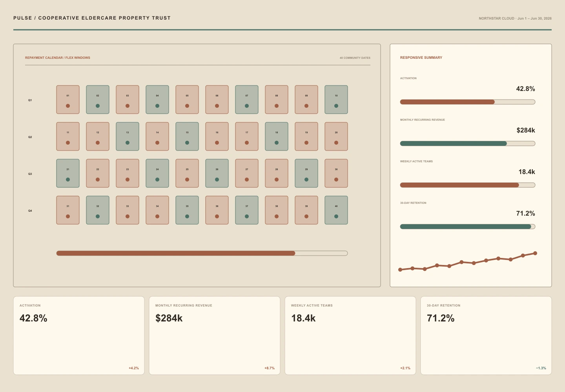This screenshot has width=565, height=392.
Task: Select date tile 18 in Q2
Action: [277, 136]
